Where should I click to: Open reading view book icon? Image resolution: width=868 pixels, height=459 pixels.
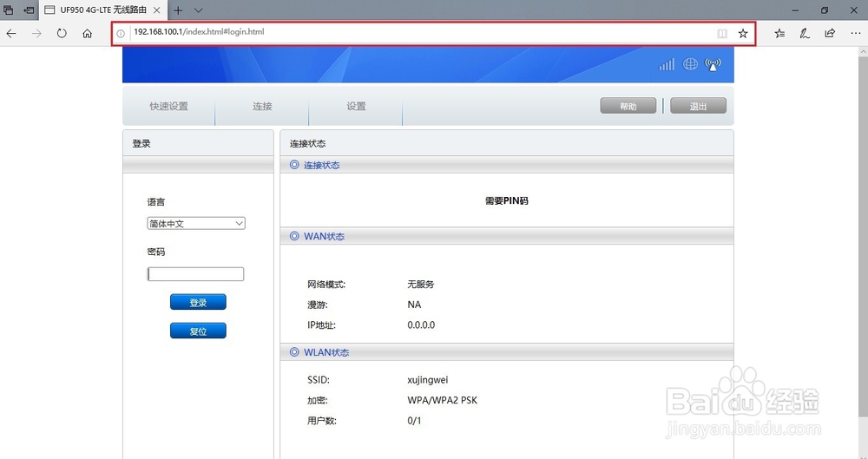click(722, 33)
